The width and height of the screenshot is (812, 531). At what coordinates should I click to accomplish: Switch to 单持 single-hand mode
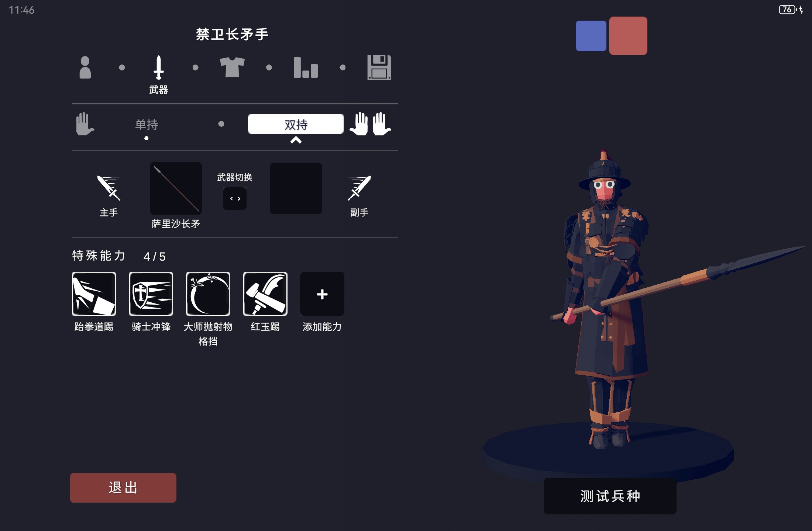click(x=147, y=125)
